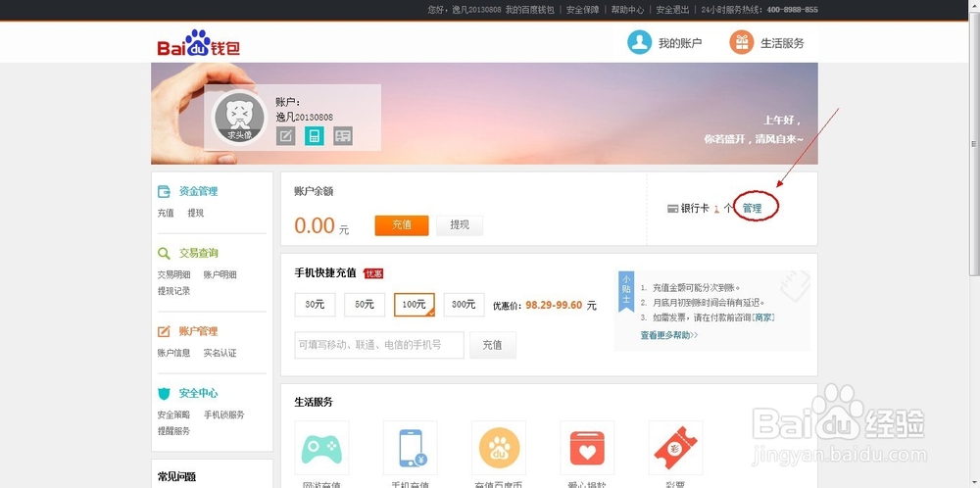Open the 爱心捐款 heart icon
This screenshot has width=980, height=488.
point(587,448)
